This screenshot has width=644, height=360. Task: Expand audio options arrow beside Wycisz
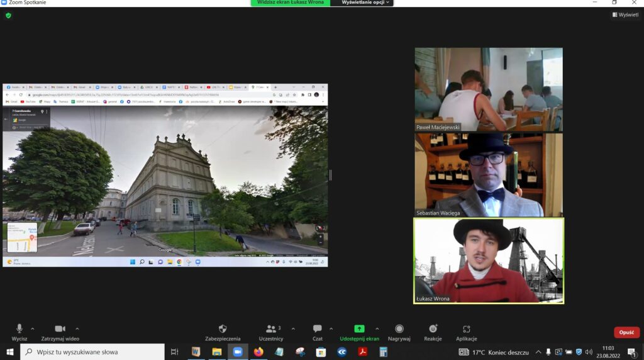pyautogui.click(x=33, y=329)
